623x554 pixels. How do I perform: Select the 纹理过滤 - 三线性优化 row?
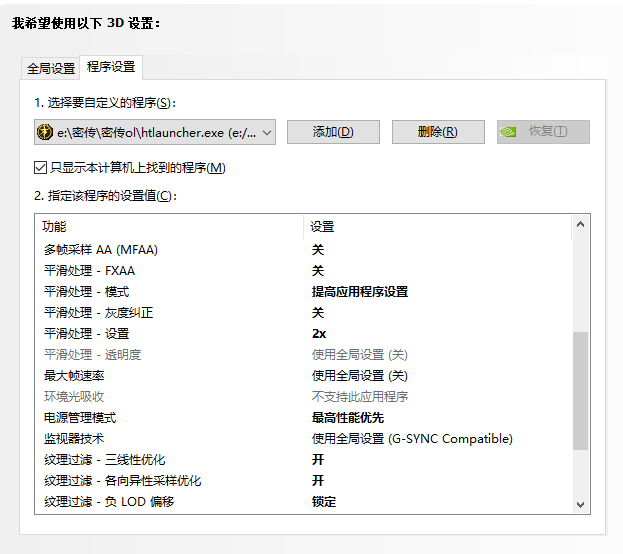click(x=304, y=460)
